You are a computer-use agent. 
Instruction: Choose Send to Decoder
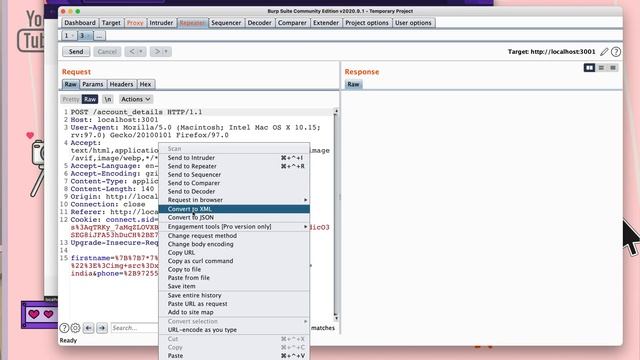pyautogui.click(x=234, y=191)
